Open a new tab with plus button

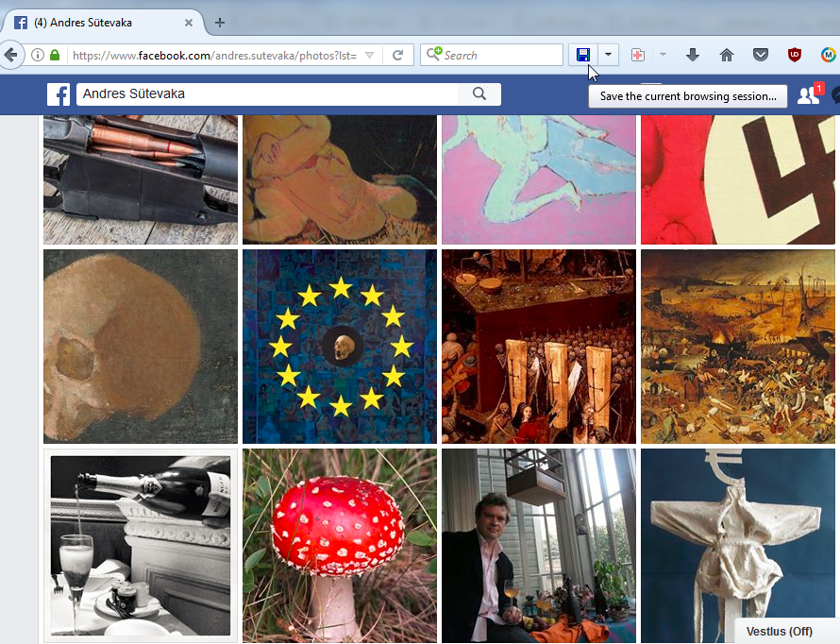point(220,23)
